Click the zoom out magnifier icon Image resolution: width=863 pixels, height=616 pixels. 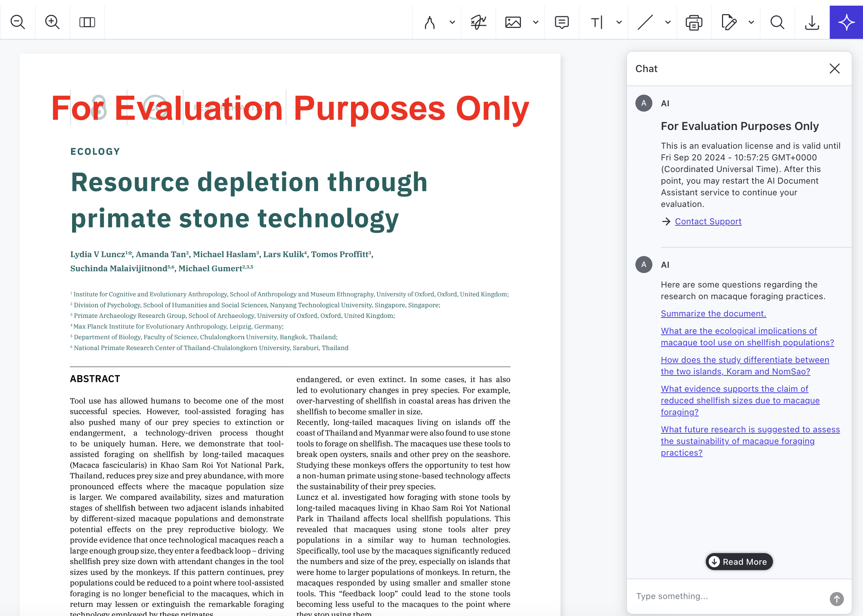pos(17,22)
